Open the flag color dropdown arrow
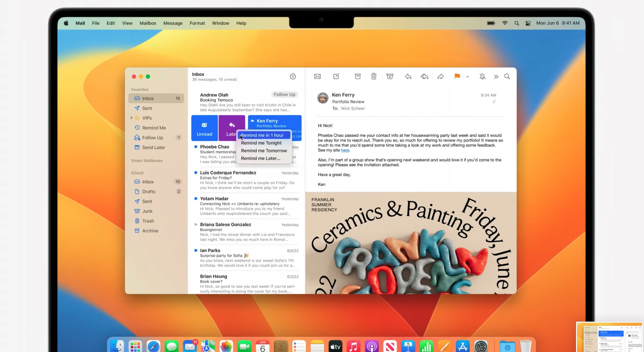Image resolution: width=644 pixels, height=352 pixels. pos(468,77)
